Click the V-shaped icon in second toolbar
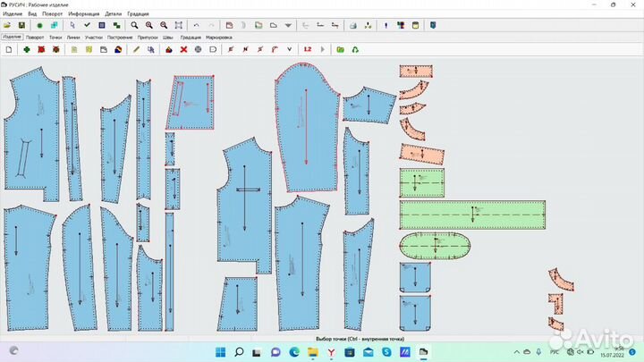Image resolution: width=644 pixels, height=362 pixels. point(290,50)
